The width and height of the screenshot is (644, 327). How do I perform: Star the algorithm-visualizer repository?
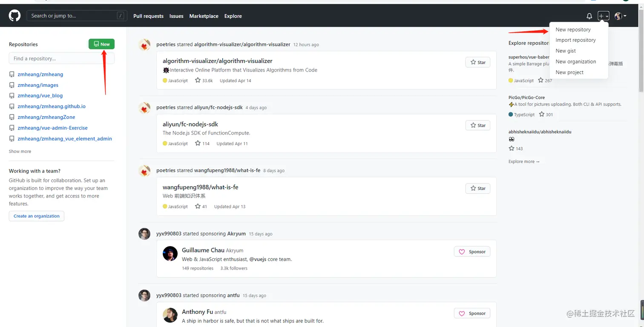[x=477, y=62]
